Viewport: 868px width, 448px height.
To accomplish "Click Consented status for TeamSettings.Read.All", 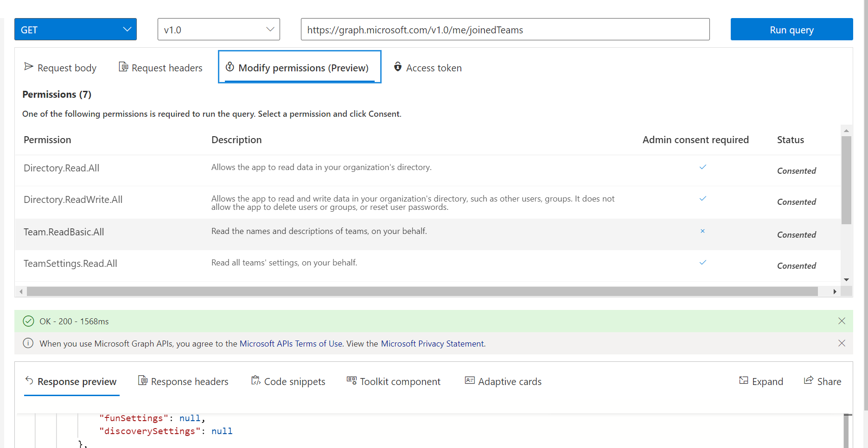I will point(797,266).
